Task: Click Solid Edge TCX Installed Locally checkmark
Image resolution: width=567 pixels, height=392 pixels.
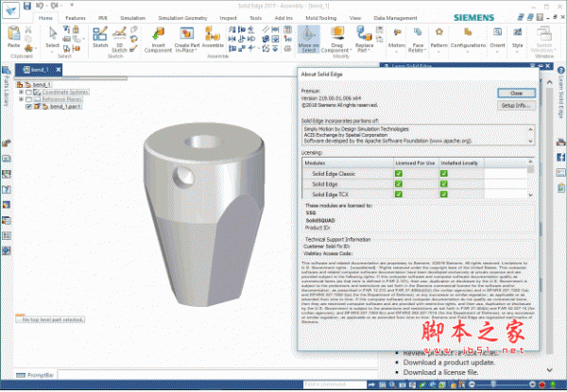Action: (x=444, y=195)
